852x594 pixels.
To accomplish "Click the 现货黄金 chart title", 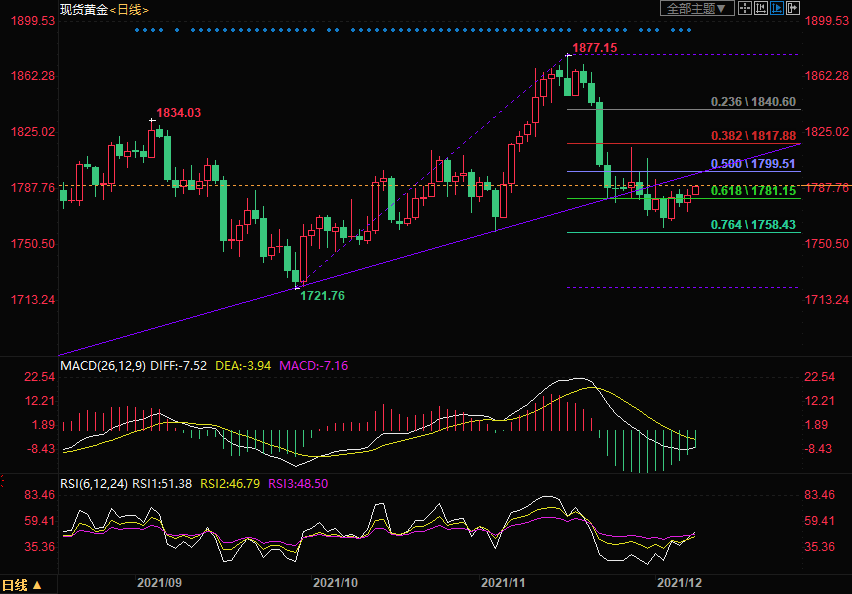I will pos(82,9).
